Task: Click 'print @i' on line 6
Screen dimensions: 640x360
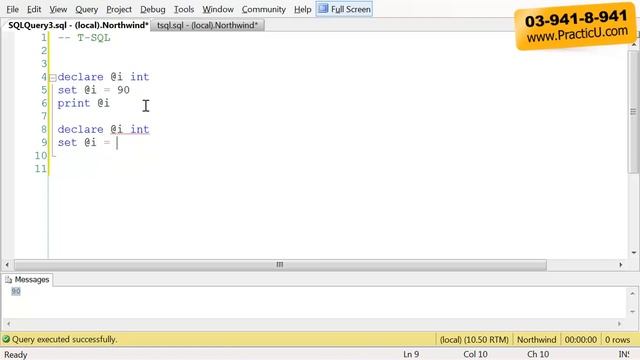Action: [x=84, y=103]
